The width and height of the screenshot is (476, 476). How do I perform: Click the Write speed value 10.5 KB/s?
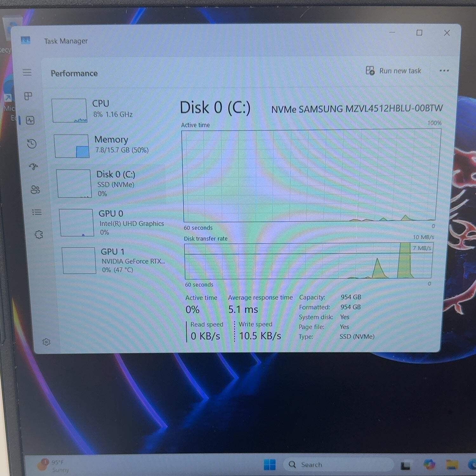point(260,336)
